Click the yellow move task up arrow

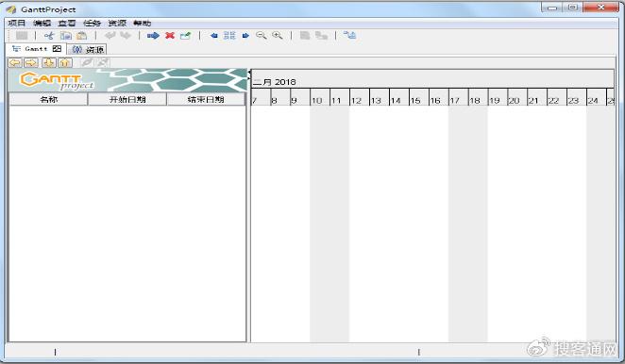[x=65, y=62]
